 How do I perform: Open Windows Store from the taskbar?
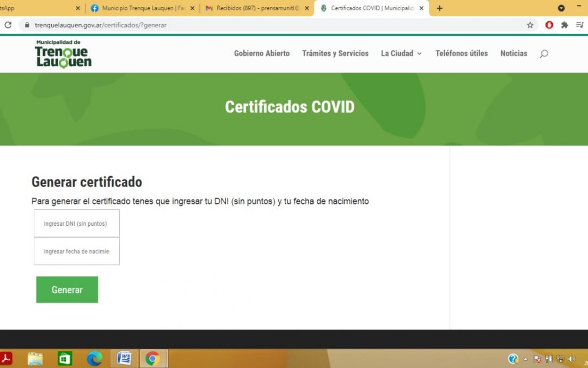65,358
